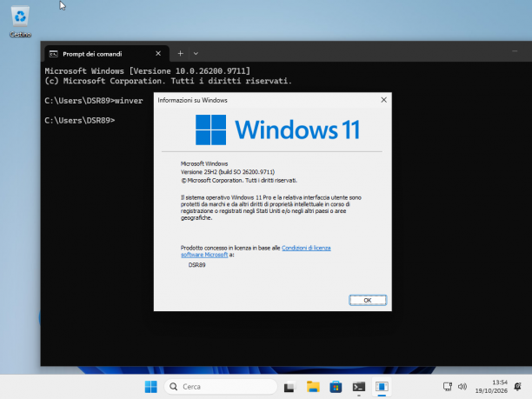Open the clock showing 13:54 19/10/2026
This screenshot has width=532, height=399.
tap(491, 387)
